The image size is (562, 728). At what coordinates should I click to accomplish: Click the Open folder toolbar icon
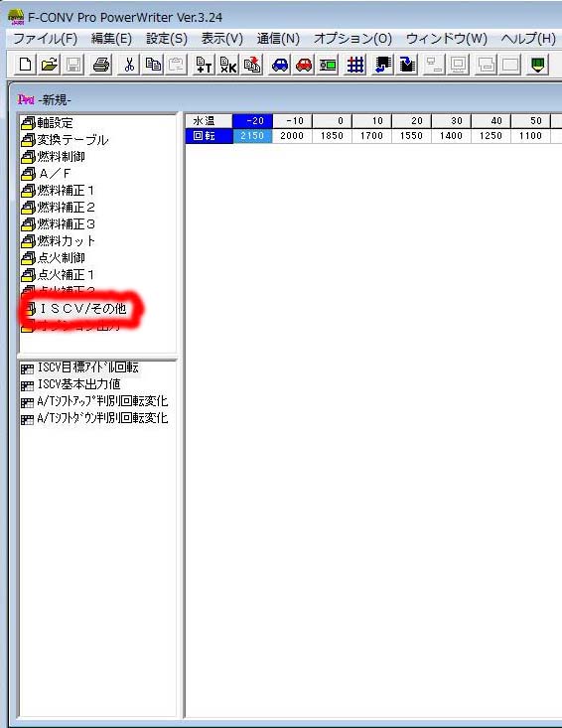50,65
